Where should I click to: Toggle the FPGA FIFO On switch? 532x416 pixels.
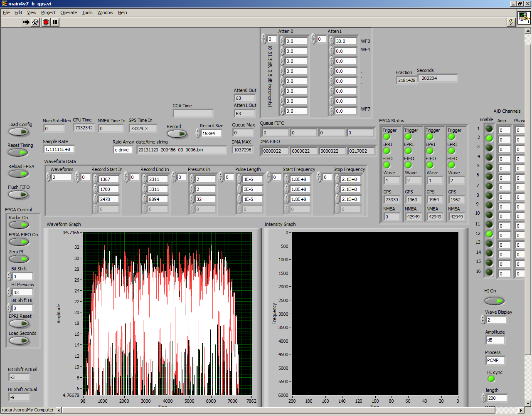19,242
